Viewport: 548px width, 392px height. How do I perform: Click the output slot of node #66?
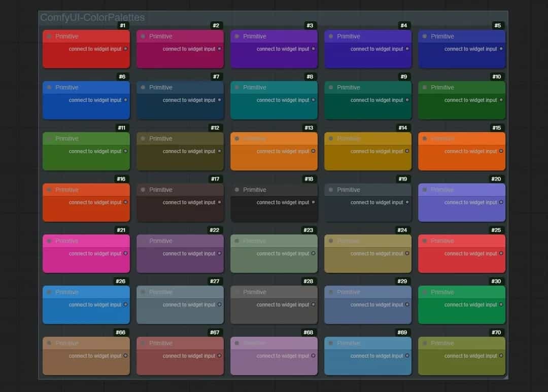(125, 356)
